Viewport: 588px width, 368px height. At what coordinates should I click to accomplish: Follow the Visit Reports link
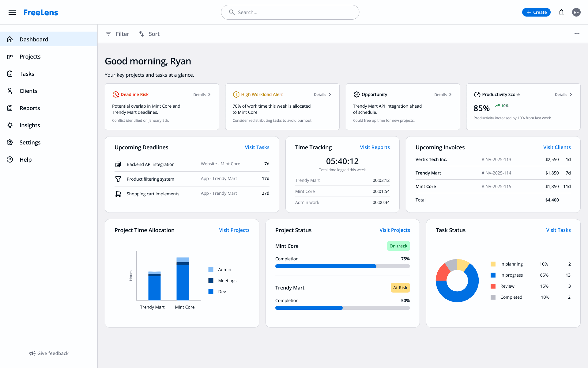(375, 147)
